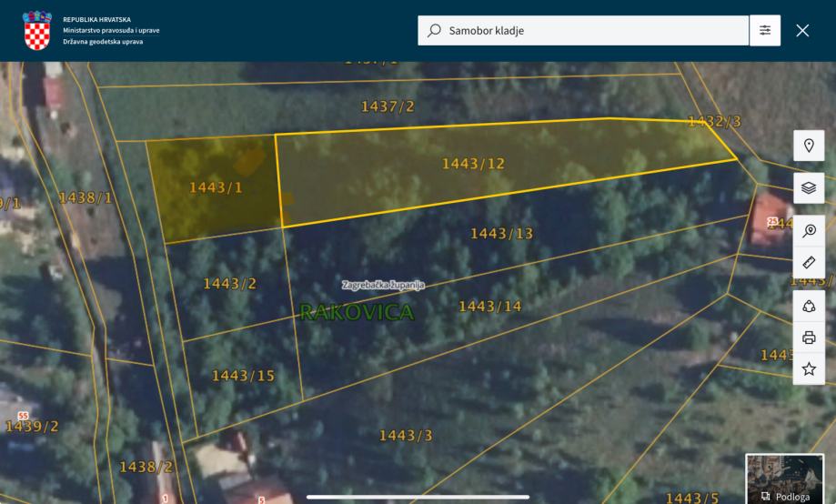836x504 pixels.
Task: Select parcel 1437/2 on the map
Action: (388, 106)
